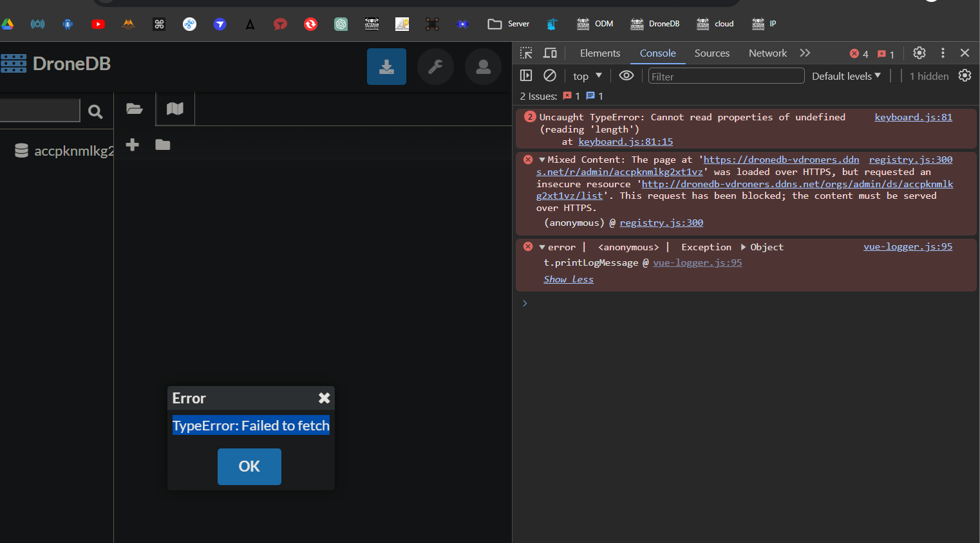980x543 pixels.
Task: Click the create folder icon
Action: point(163,145)
